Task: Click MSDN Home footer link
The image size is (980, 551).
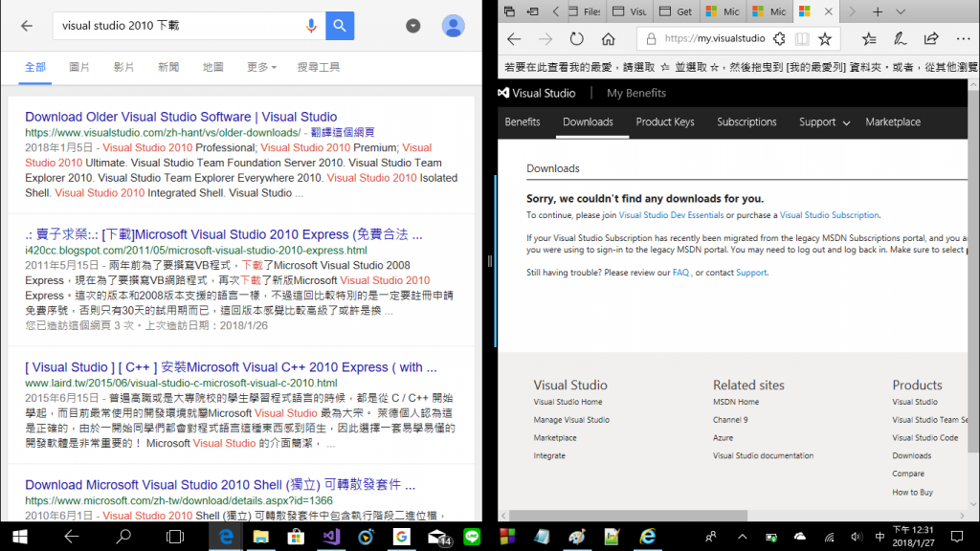Action: [736, 402]
